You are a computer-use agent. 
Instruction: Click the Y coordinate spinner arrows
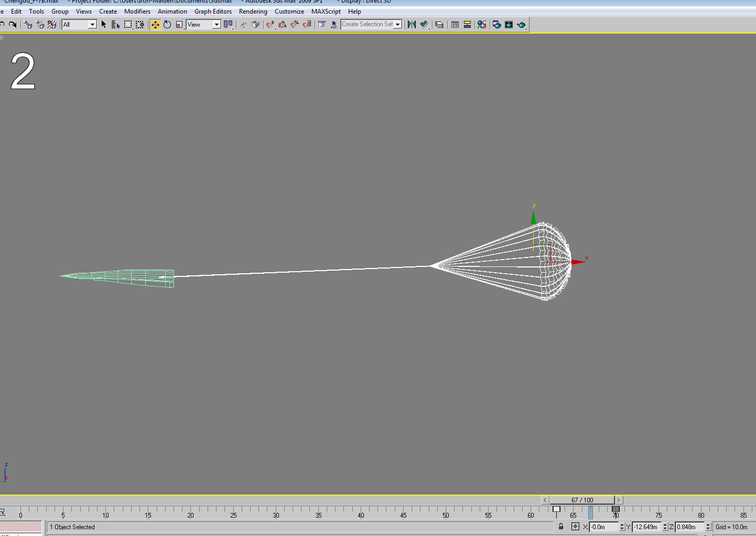[665, 527]
